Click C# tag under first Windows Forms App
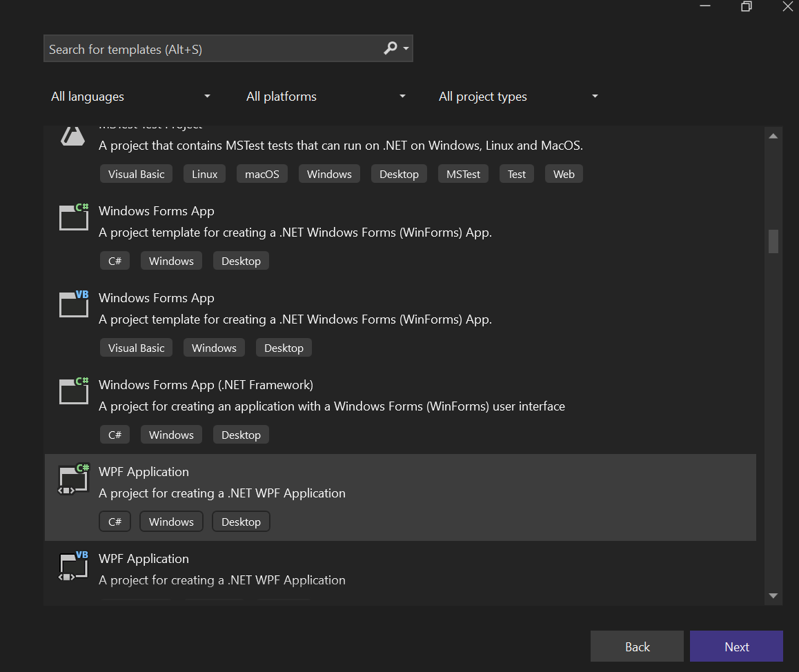The width and height of the screenshot is (799, 672). (x=115, y=261)
